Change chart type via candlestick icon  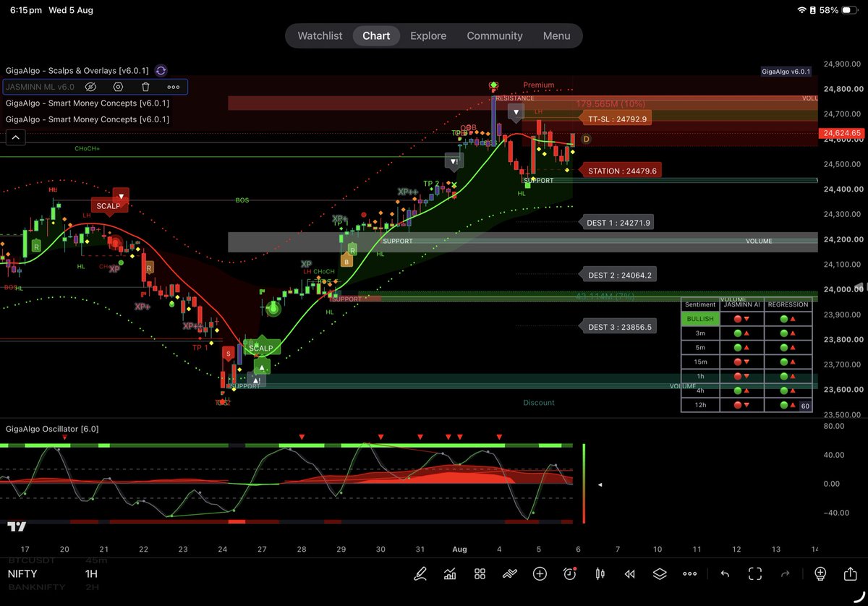pyautogui.click(x=600, y=574)
